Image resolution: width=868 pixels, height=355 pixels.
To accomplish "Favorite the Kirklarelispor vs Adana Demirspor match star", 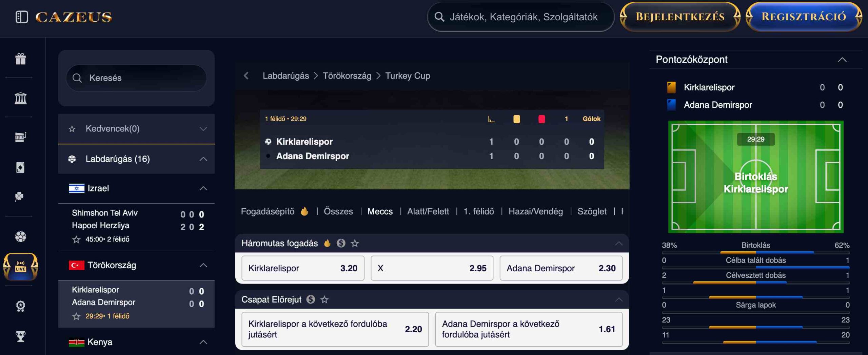I will (76, 316).
